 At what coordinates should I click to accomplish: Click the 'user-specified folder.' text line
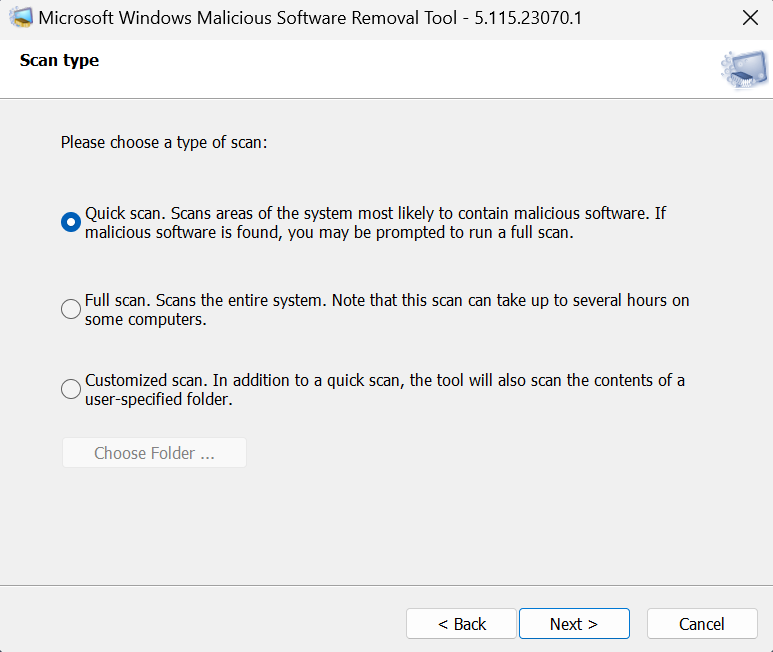160,400
